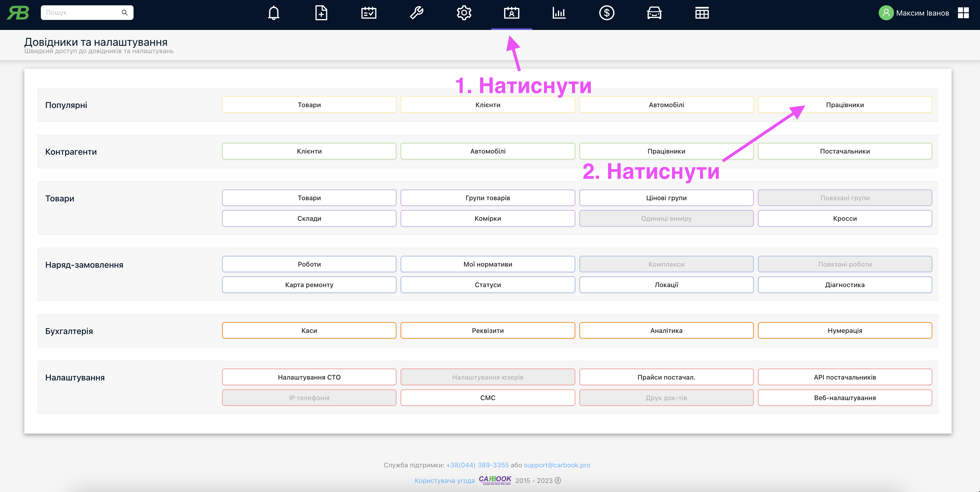Open Налаштування СТО button

point(309,377)
